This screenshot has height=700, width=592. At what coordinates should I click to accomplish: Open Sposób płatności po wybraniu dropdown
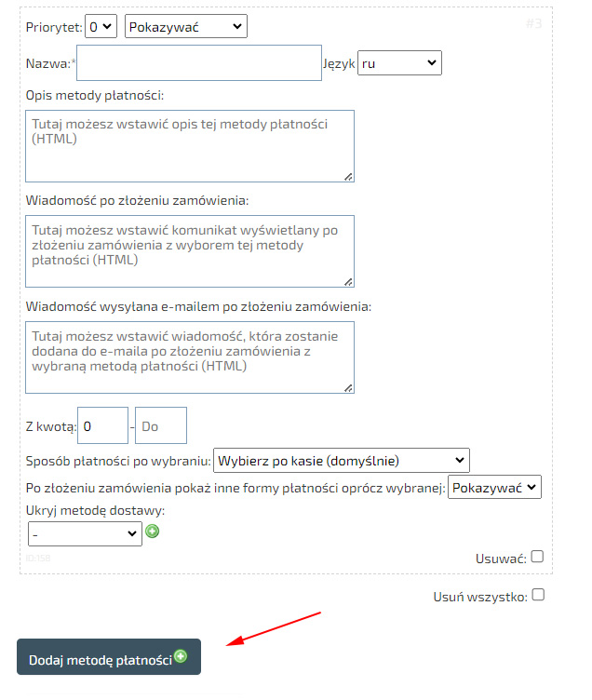[x=342, y=460]
